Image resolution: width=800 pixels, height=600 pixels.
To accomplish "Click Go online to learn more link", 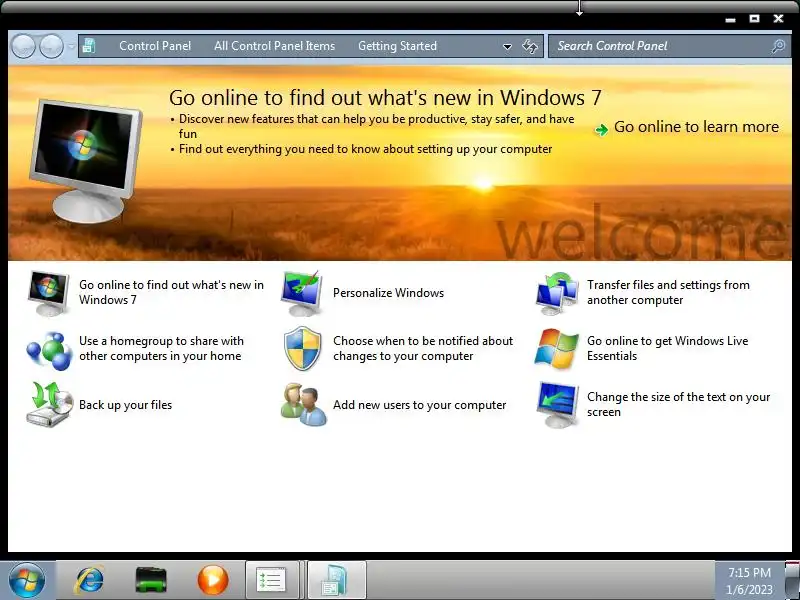I will point(696,127).
